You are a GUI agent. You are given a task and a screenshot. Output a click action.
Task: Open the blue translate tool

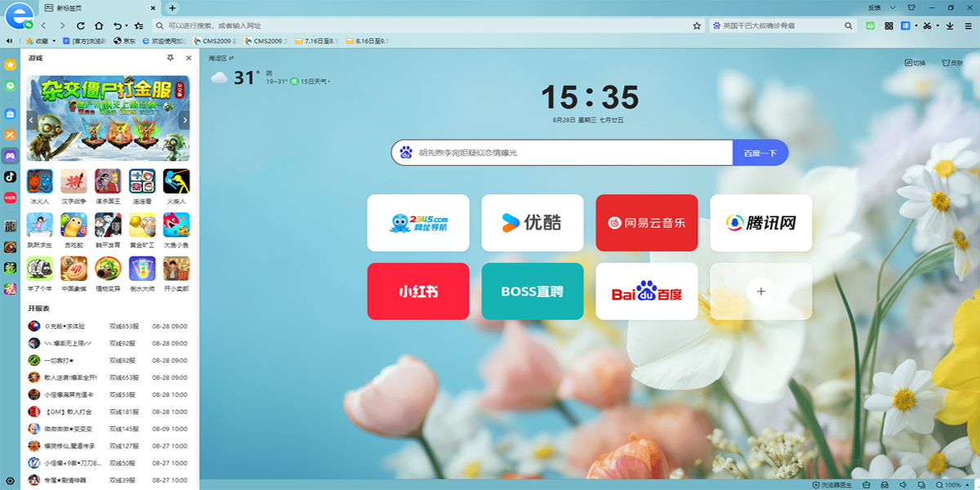click(x=905, y=25)
